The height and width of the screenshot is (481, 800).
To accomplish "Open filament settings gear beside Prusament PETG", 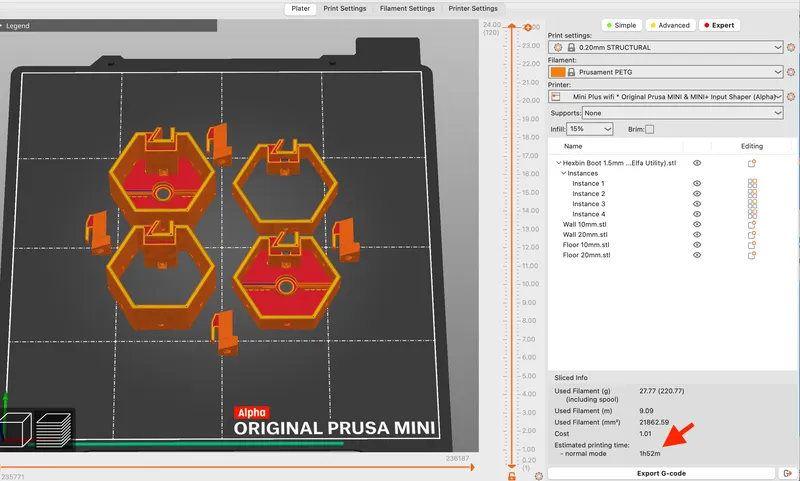I will 791,72.
